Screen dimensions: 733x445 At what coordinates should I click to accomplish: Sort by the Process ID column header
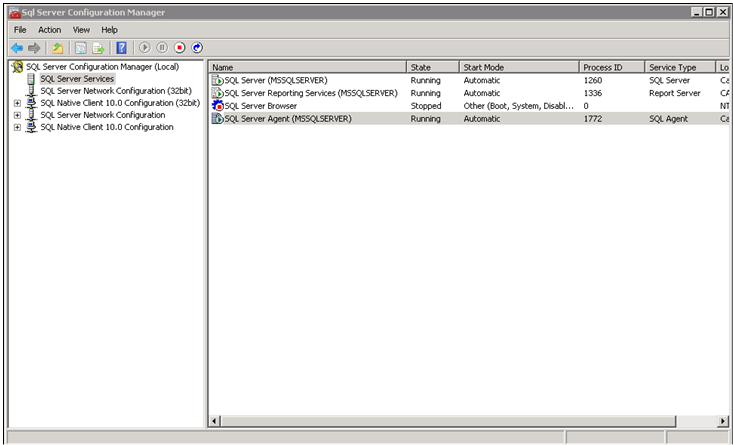coord(612,67)
